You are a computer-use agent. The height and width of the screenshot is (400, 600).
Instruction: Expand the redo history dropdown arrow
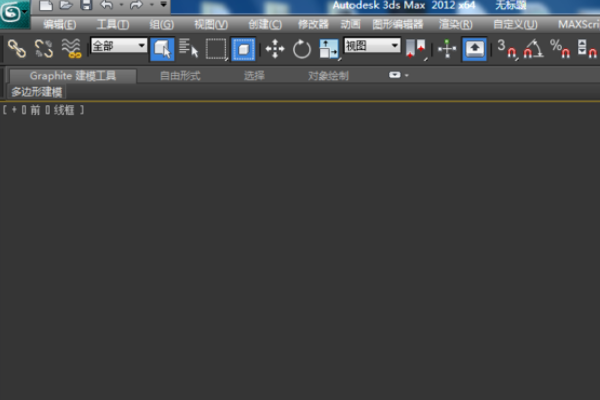pyautogui.click(x=152, y=5)
